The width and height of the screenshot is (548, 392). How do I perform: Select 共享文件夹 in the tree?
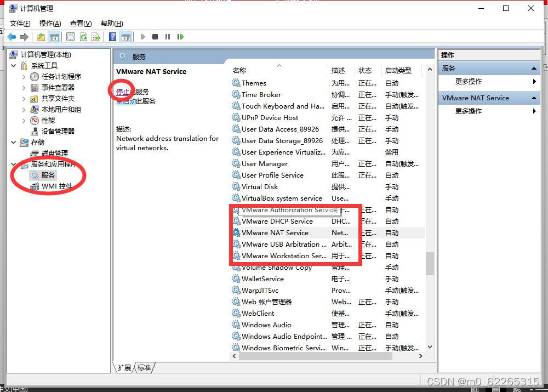[x=58, y=99]
